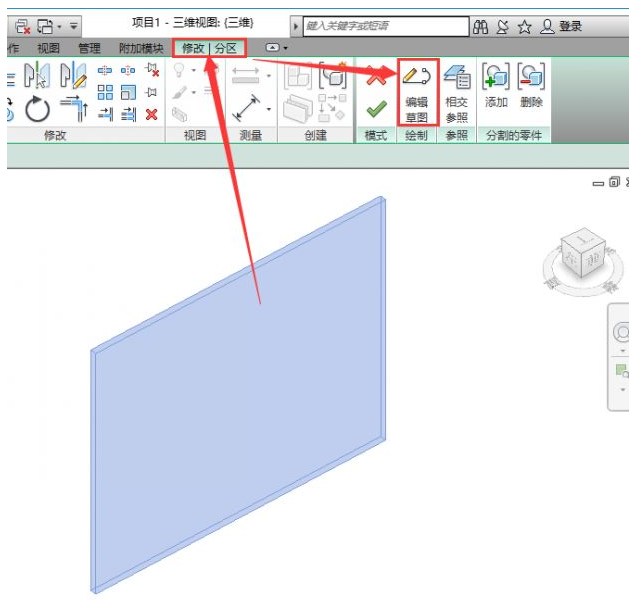Open the Override Graphics dropdown arrow
635x609 pixels.
coord(194,93)
